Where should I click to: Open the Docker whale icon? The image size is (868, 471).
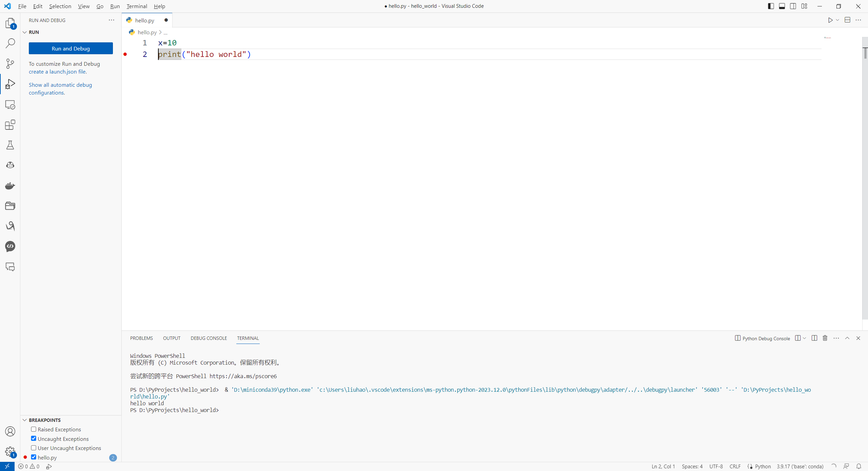pyautogui.click(x=10, y=186)
